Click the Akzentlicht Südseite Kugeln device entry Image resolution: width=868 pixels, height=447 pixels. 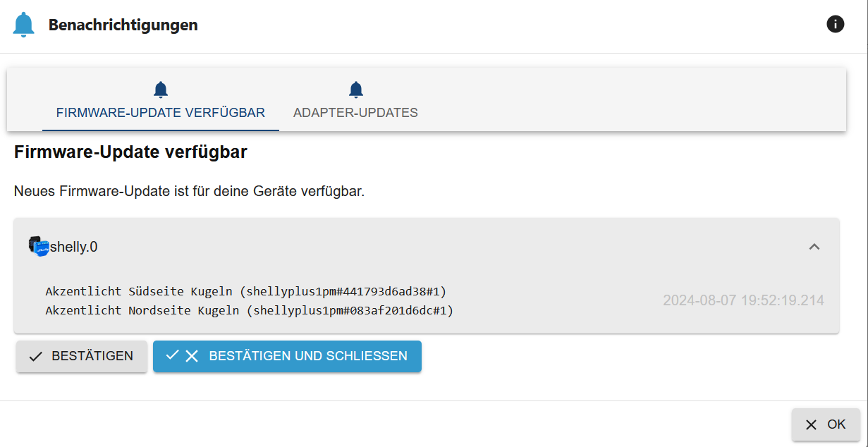246,291
